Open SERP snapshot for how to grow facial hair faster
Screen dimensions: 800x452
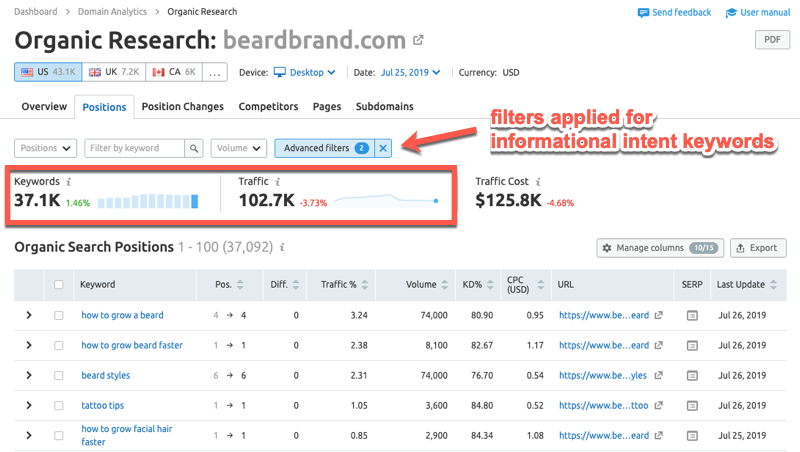point(692,436)
